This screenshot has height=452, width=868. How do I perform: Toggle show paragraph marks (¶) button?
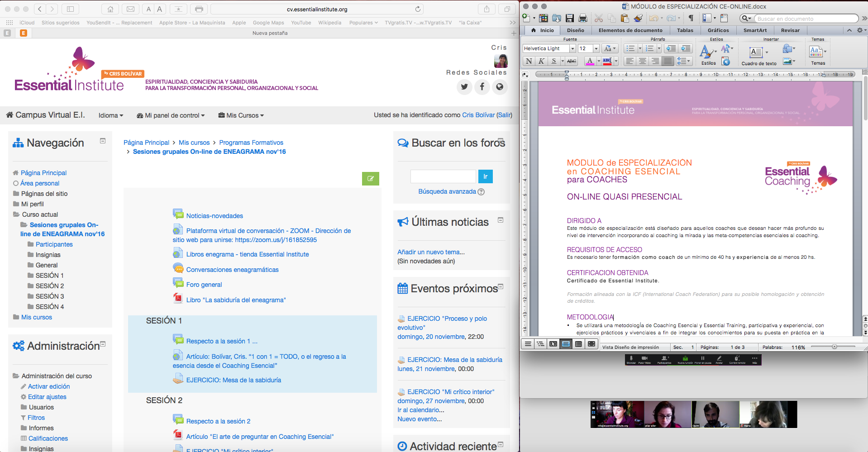[x=691, y=18]
